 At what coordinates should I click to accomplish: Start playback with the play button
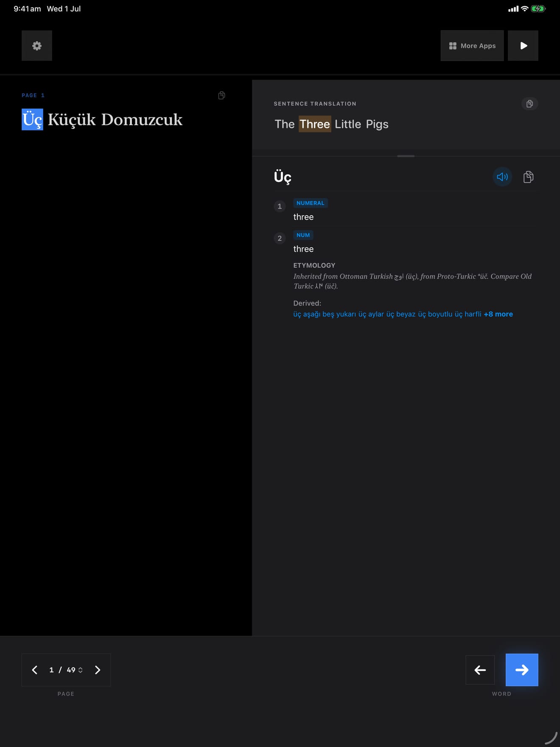click(x=523, y=45)
